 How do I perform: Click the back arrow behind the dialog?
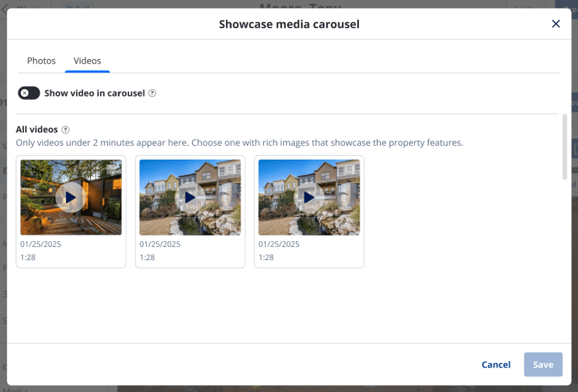click(4, 9)
